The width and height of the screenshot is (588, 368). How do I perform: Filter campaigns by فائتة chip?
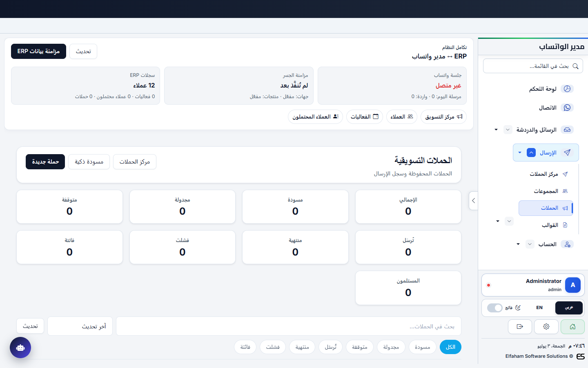245,347
